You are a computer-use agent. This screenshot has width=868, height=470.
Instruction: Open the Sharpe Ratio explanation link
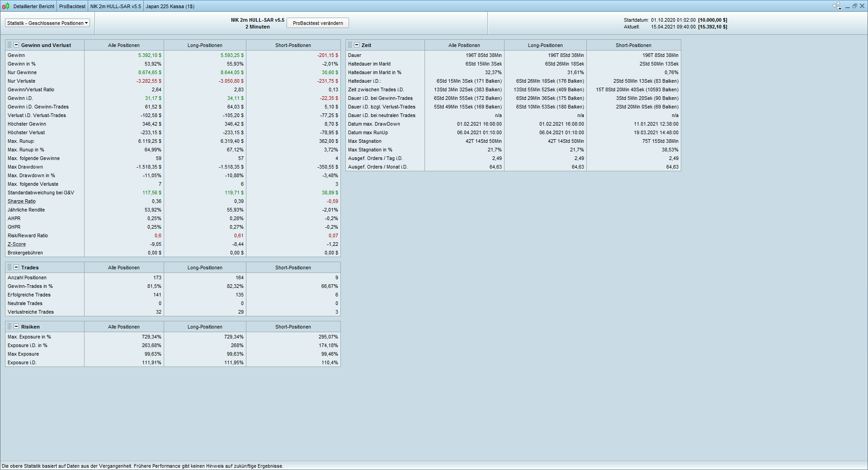pos(22,202)
